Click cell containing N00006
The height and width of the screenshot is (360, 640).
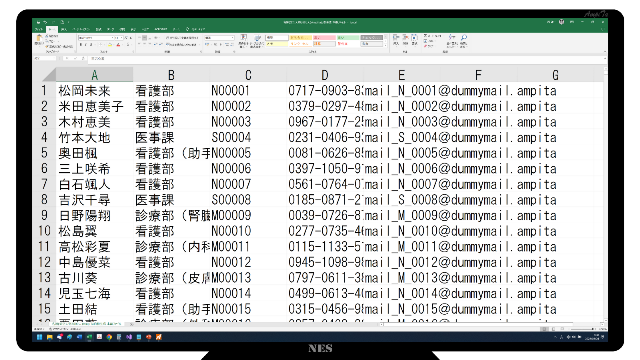click(x=248, y=169)
